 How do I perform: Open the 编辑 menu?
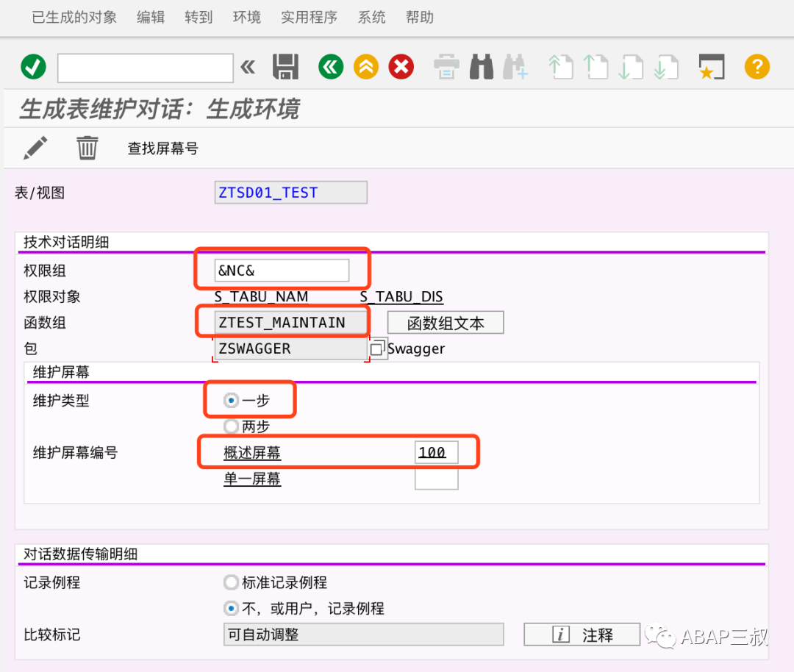pyautogui.click(x=151, y=17)
